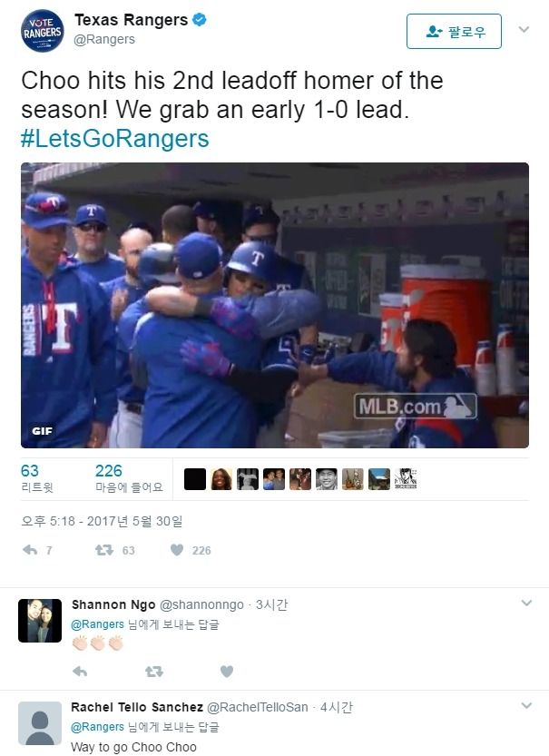
Task: Play the dugout celebration GIF
Action: (x=275, y=305)
